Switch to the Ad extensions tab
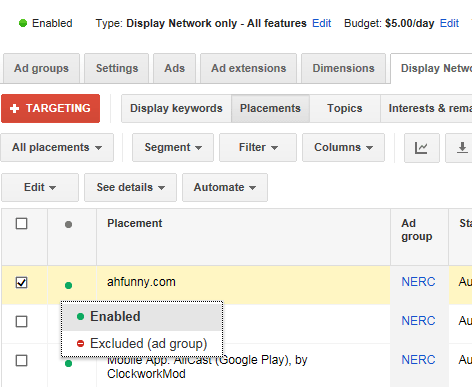472x387 pixels. coord(248,68)
